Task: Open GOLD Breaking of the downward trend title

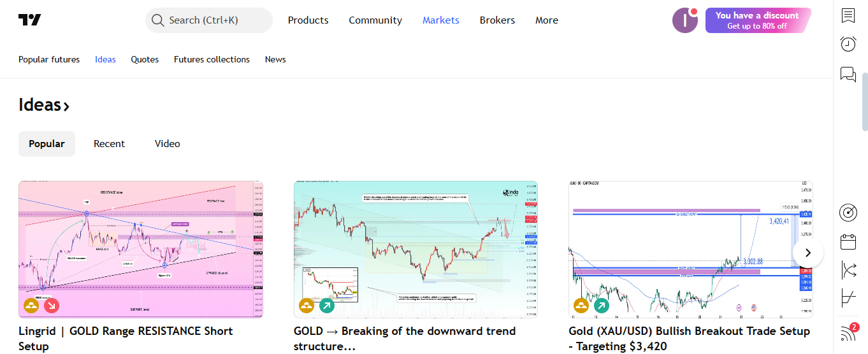Action: coord(405,339)
